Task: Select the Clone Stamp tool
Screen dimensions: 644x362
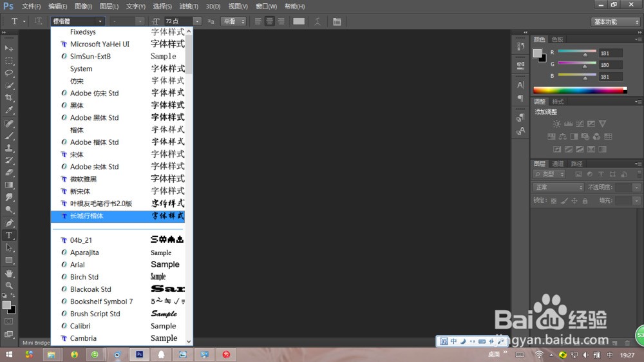Action: (x=8, y=148)
